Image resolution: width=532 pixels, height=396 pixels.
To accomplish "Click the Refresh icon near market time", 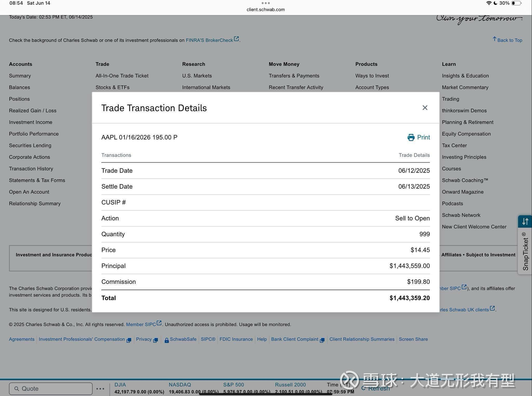I will click(363, 388).
